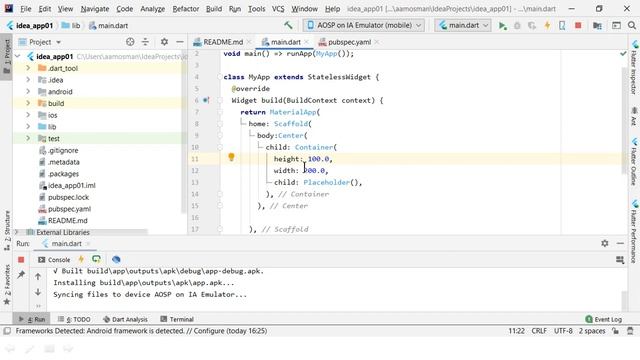Screen dimensions: 640x360
Task: Click the lib breadcrumb in navigation bar
Action: [x=71, y=25]
